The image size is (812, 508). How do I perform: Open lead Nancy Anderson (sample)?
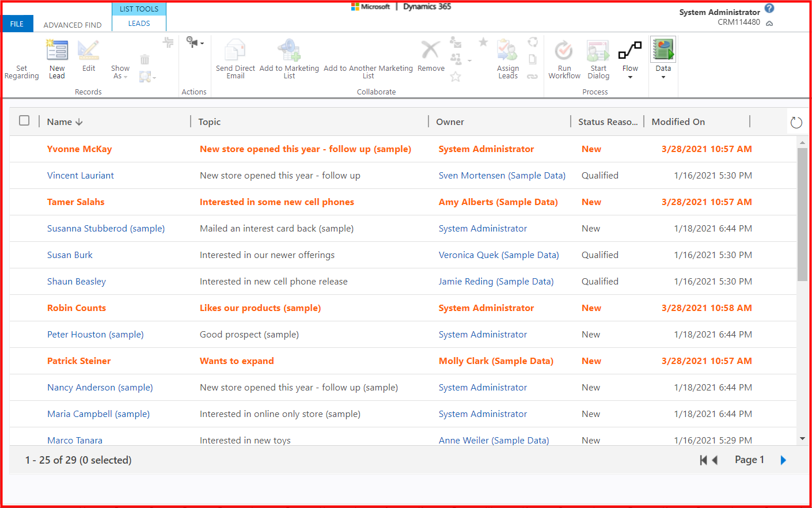[x=100, y=388]
